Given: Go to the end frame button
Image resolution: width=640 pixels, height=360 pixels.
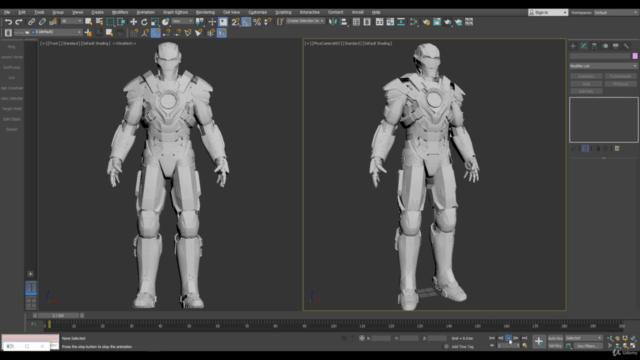Looking at the screenshot, I should coord(524,338).
